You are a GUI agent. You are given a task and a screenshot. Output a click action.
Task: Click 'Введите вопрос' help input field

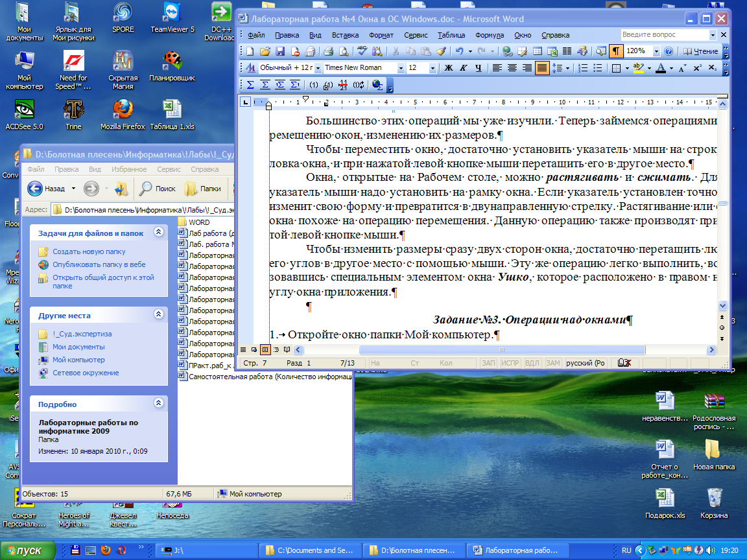tap(664, 35)
